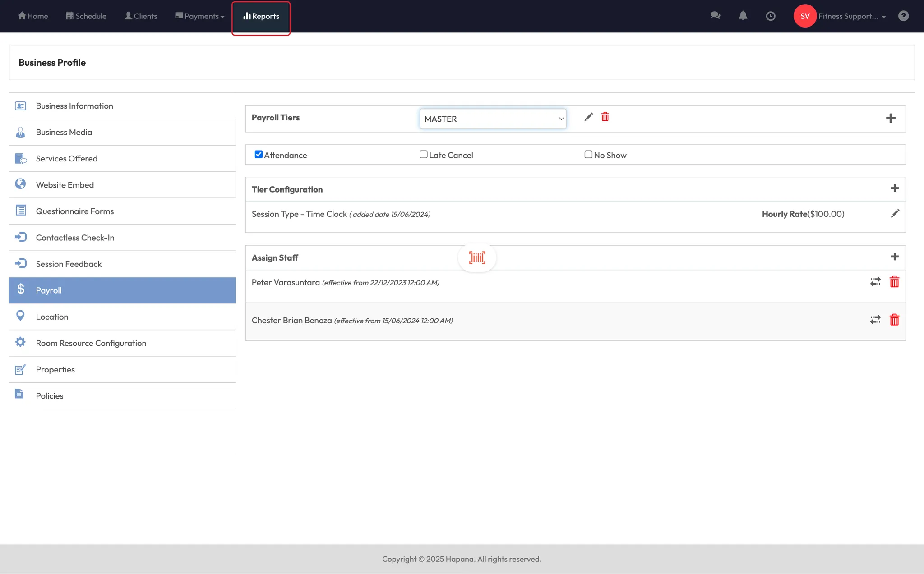924x574 pixels.
Task: Remove Peter Varasuntara from assigned staff
Action: 894,282
